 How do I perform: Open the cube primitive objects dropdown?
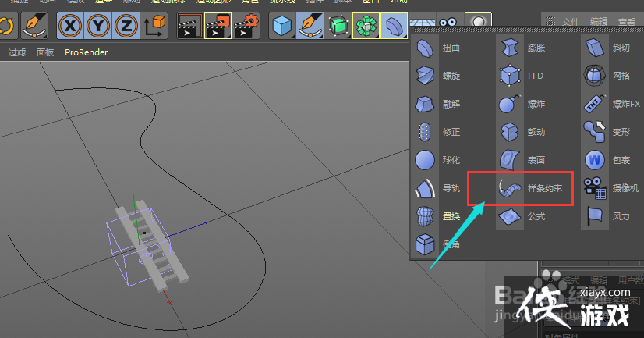(x=282, y=26)
